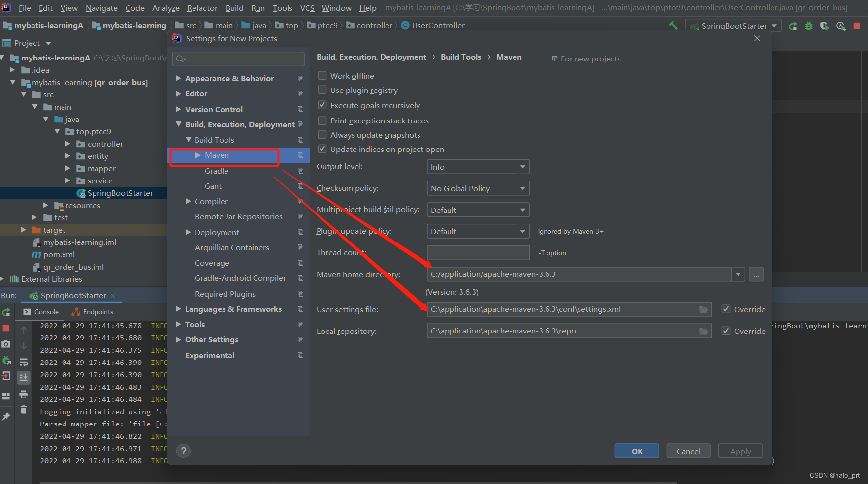The image size is (868, 484).
Task: Toggle Override for User settings file
Action: pos(726,309)
